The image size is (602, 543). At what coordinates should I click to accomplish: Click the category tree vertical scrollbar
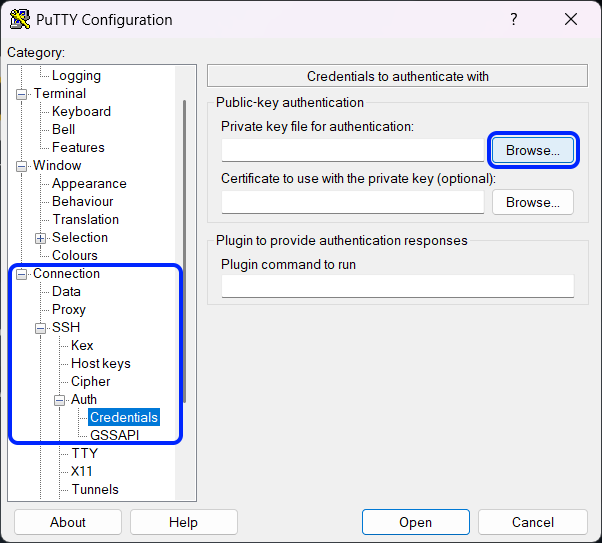[x=185, y=252]
